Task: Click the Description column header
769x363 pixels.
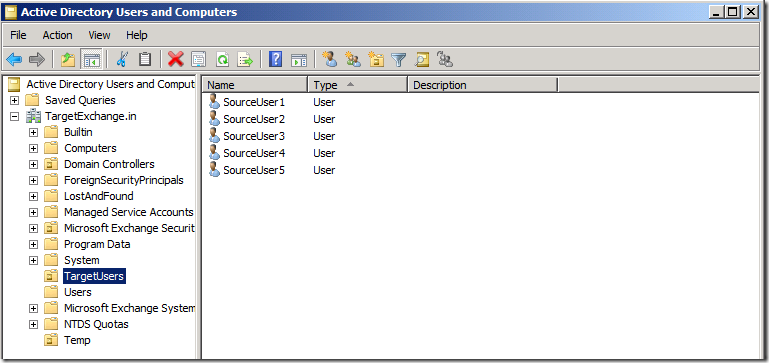Action: 483,85
